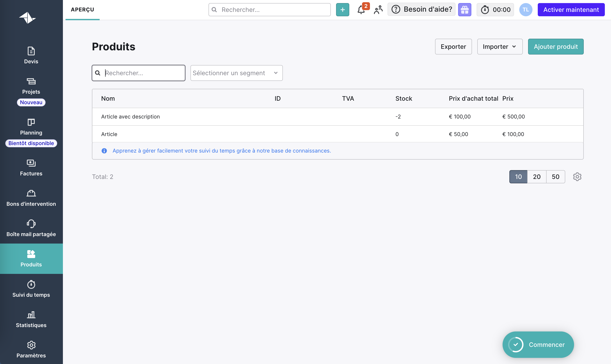Image resolution: width=611 pixels, height=364 pixels.
Task: Sort by the Nom column header
Action: tap(108, 98)
